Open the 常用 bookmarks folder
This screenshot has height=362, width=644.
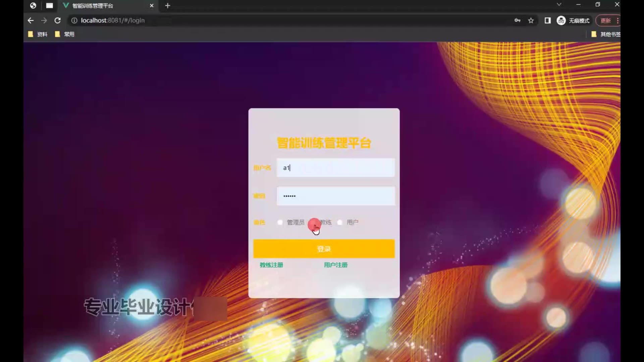click(x=64, y=34)
